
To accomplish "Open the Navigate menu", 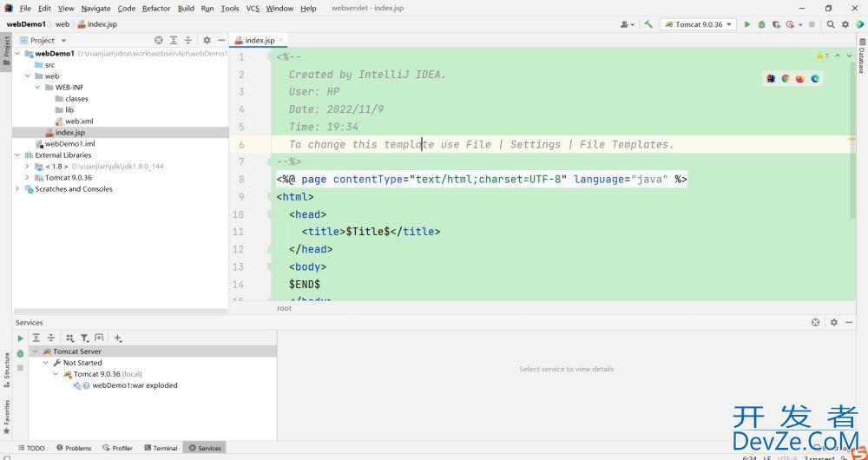I will [x=95, y=9].
